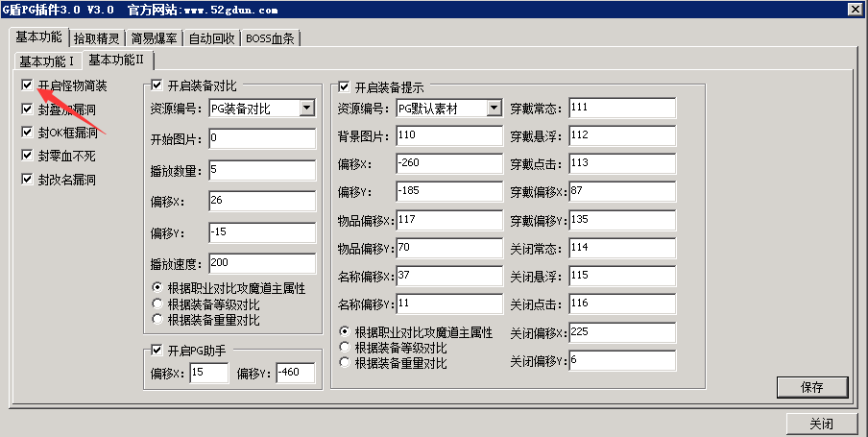This screenshot has width=868, height=437.
Task: Select 根据装备重里对比 in 装备对比 group
Action: [157, 319]
